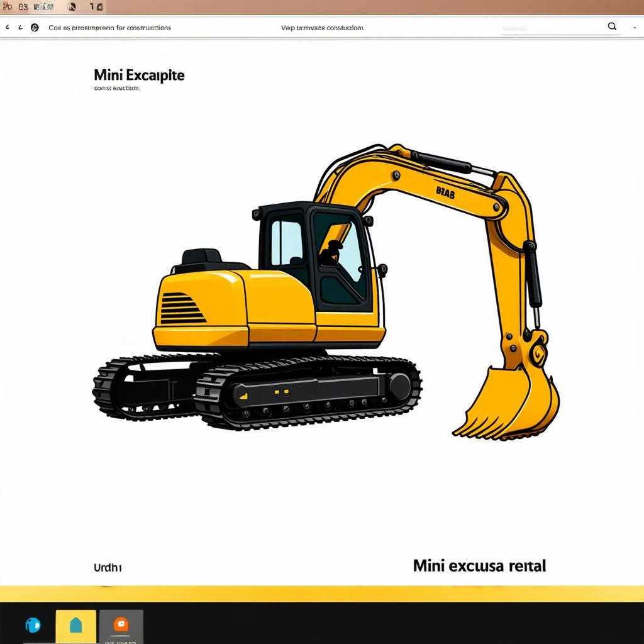This screenshot has width=644, height=644.
Task: Click the yellow banner strip above the taskbar
Action: (x=322, y=594)
